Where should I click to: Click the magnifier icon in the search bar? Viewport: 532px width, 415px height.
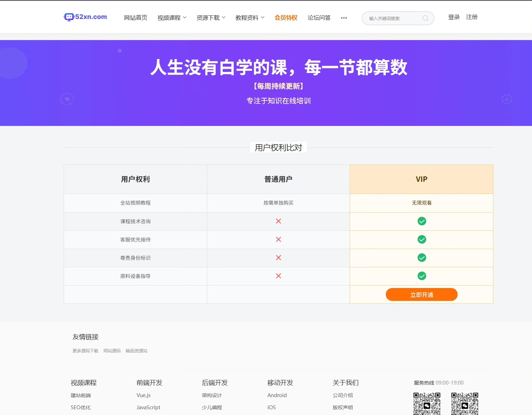(x=425, y=18)
